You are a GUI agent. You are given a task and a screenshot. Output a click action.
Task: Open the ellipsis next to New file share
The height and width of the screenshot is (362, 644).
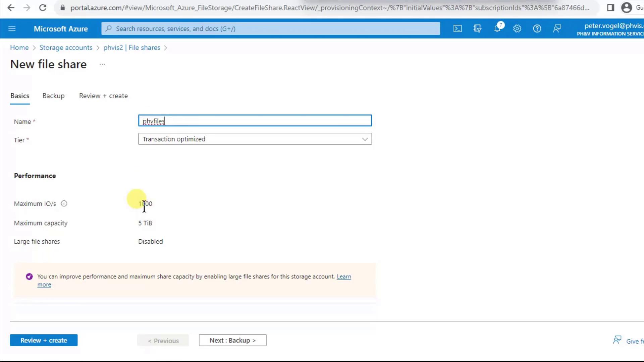[x=102, y=64]
